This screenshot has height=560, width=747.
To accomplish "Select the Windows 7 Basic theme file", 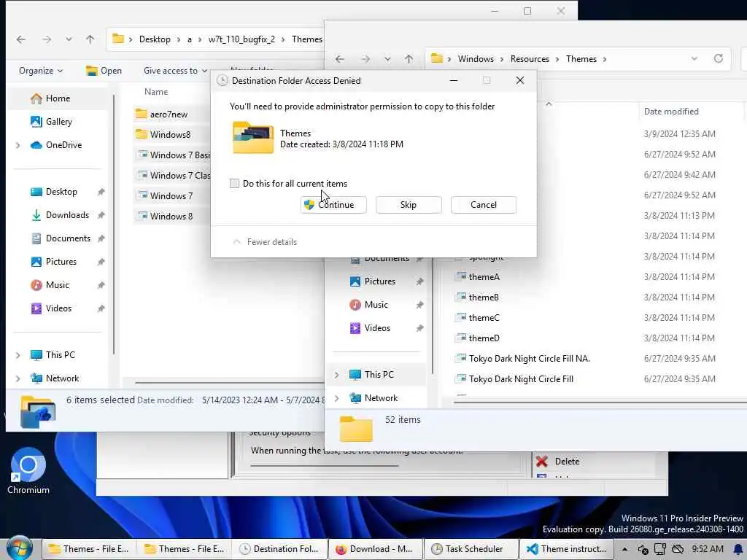I will (x=172, y=155).
